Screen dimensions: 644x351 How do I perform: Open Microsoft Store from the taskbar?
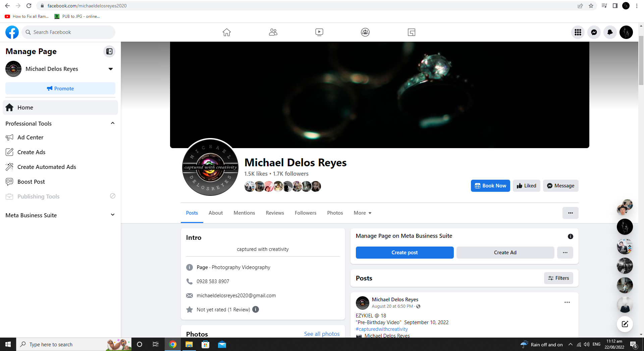point(206,344)
